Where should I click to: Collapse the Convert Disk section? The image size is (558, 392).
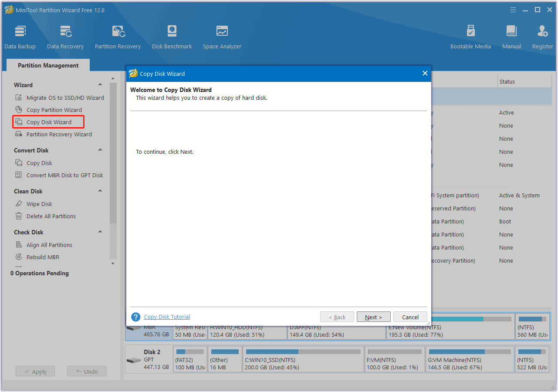click(x=100, y=150)
